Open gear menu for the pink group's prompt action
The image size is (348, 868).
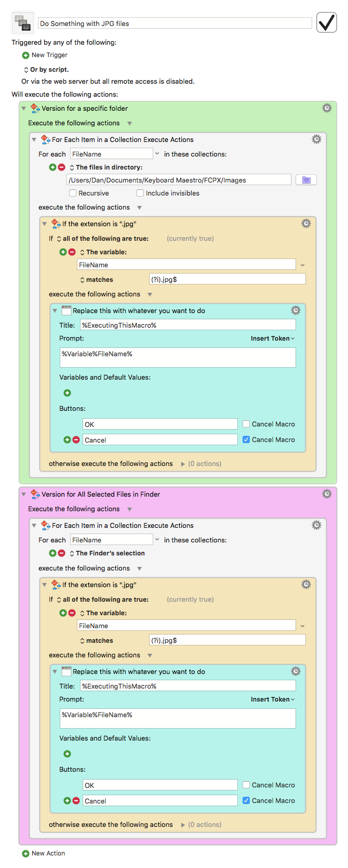click(296, 671)
